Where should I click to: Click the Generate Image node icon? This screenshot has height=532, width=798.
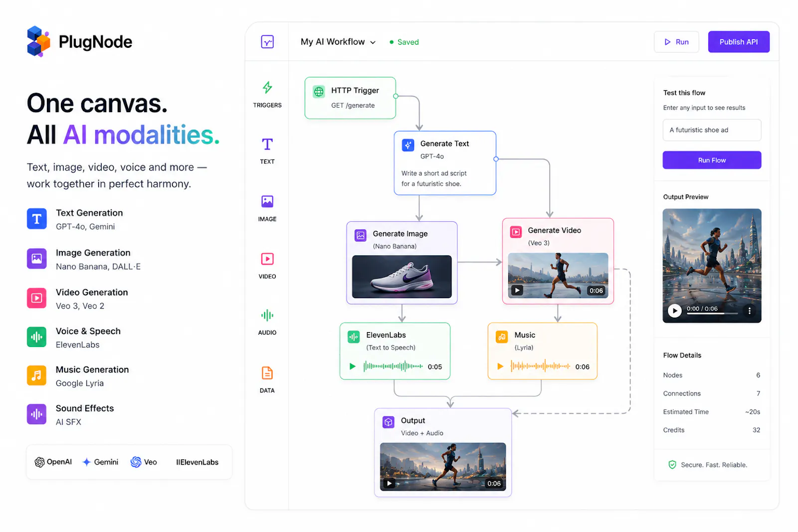point(361,235)
